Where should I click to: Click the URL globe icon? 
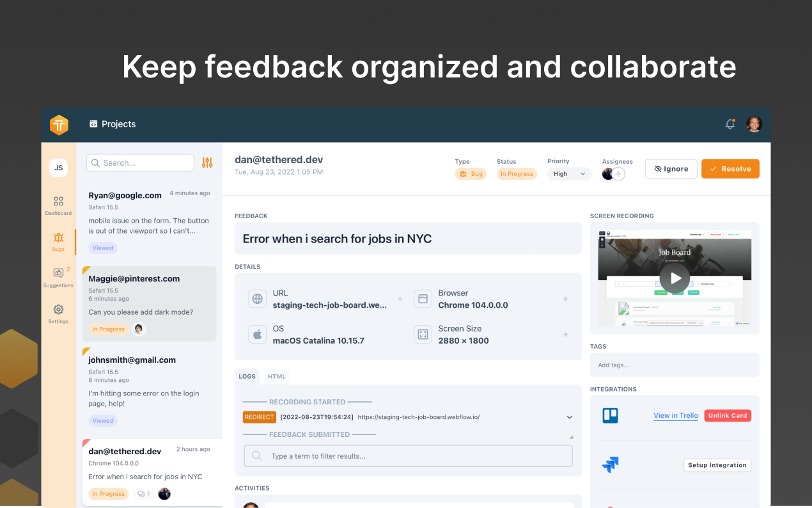[258, 299]
